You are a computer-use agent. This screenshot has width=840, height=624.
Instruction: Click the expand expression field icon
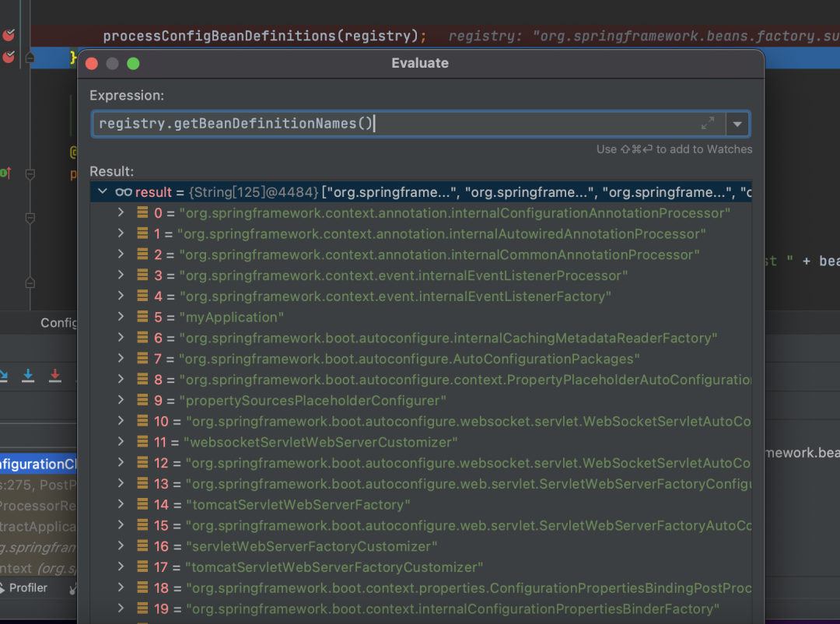pyautogui.click(x=707, y=124)
